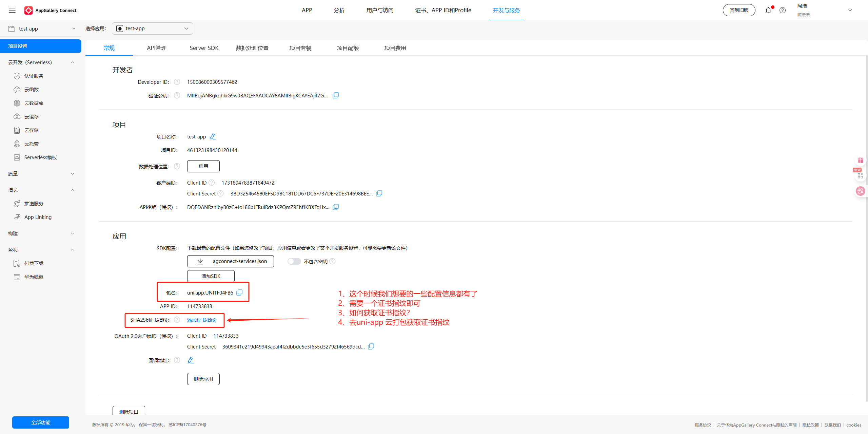
Task: Open the help question mark in header
Action: 783,10
